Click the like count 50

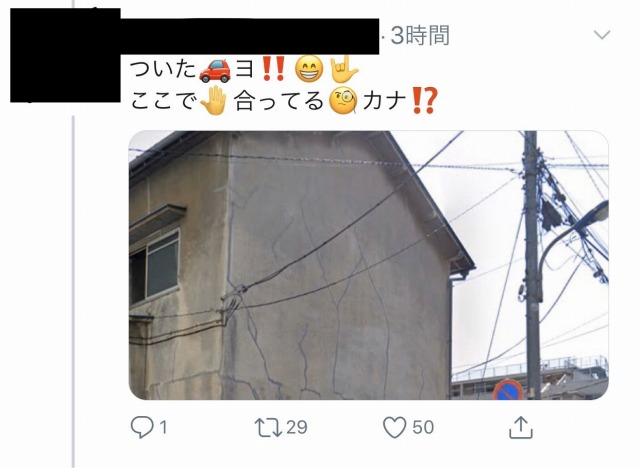[423, 427]
